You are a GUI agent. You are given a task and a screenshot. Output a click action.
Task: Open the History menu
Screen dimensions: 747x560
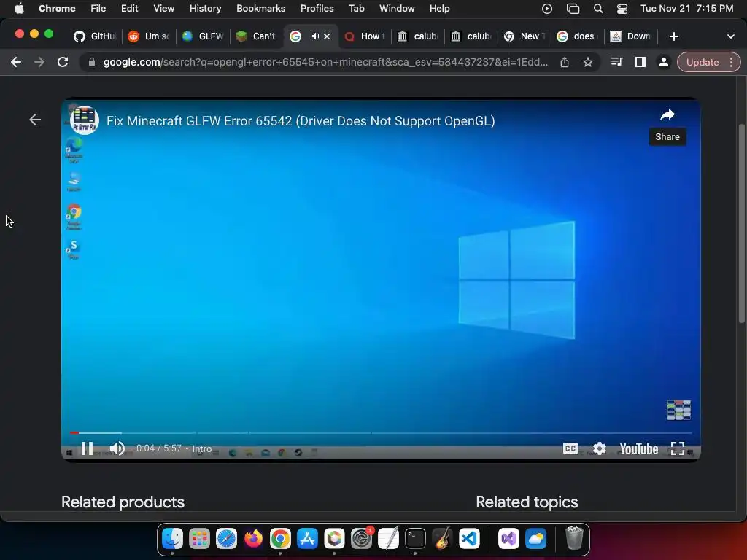205,9
